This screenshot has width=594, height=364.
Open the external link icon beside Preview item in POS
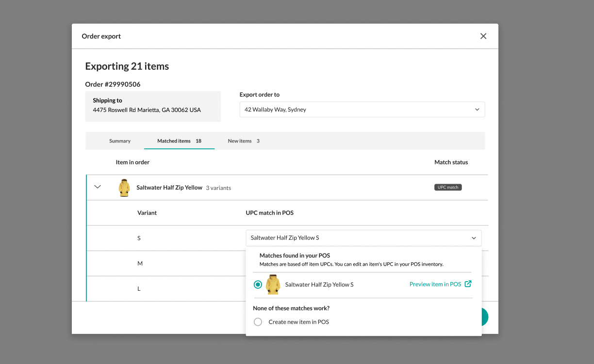[468, 284]
